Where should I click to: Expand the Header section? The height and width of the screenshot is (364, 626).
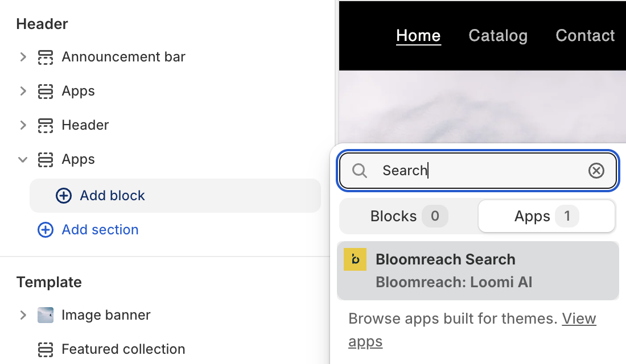click(x=23, y=125)
